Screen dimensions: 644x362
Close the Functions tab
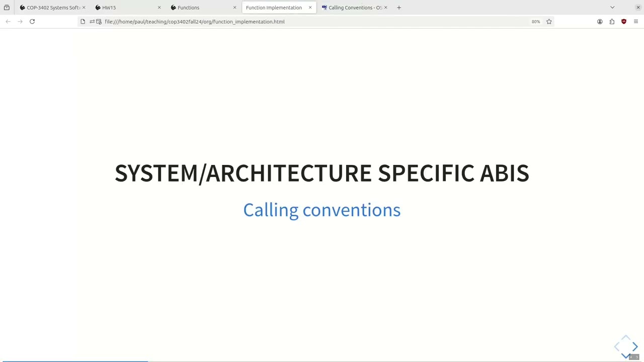[x=234, y=8]
